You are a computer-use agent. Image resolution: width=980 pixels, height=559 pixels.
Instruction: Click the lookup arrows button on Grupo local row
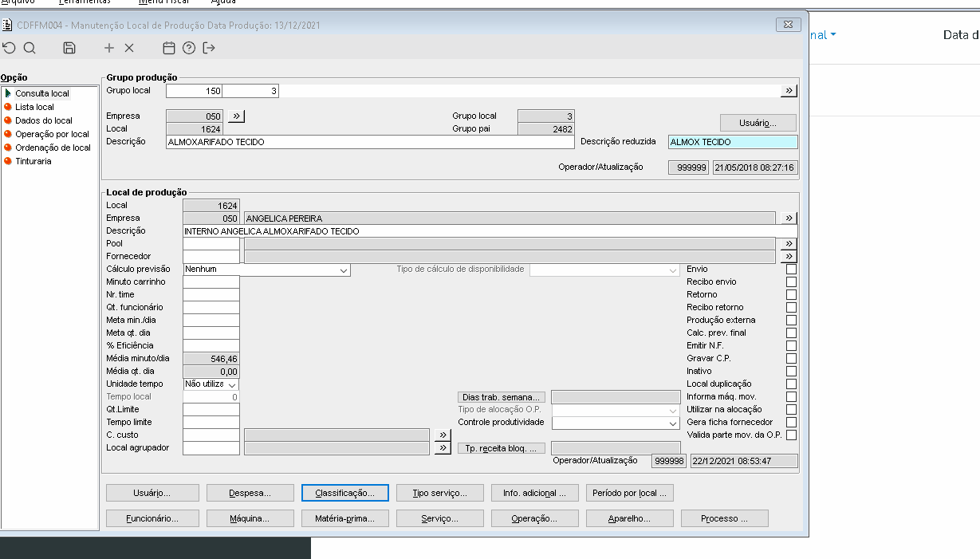tap(789, 91)
